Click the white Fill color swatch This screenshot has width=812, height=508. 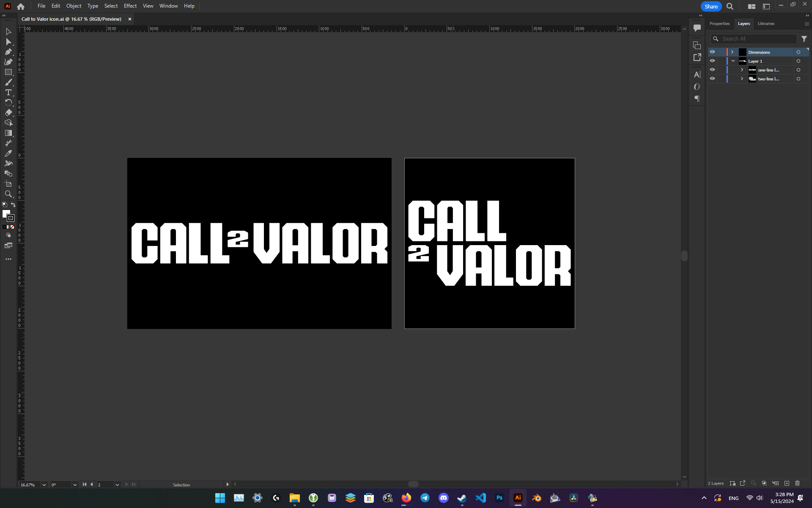[x=5, y=213]
